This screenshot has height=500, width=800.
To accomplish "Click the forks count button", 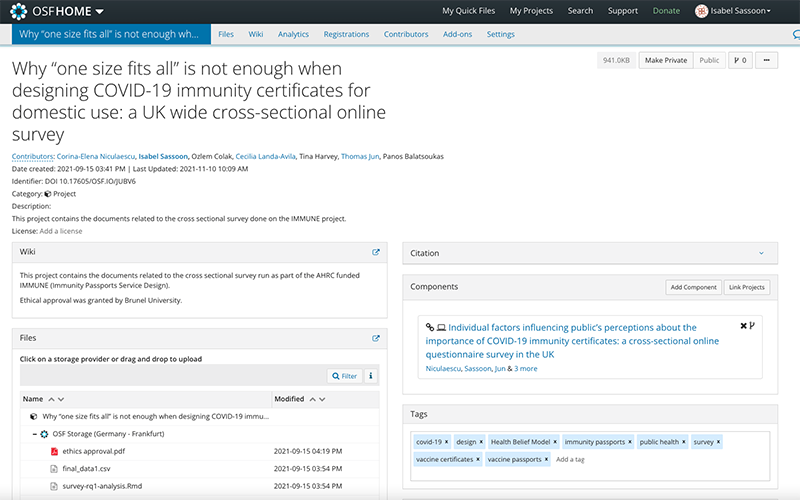I will pyautogui.click(x=740, y=60).
